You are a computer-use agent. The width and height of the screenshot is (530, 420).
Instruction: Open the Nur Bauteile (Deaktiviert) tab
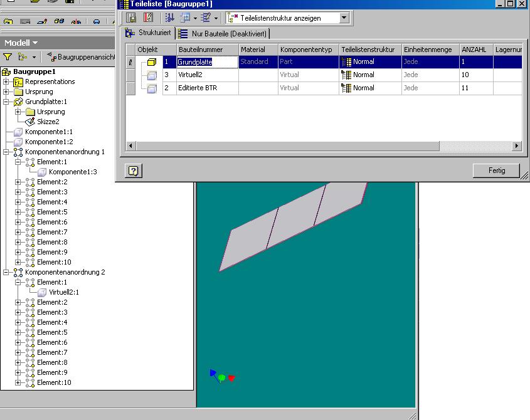click(223, 34)
